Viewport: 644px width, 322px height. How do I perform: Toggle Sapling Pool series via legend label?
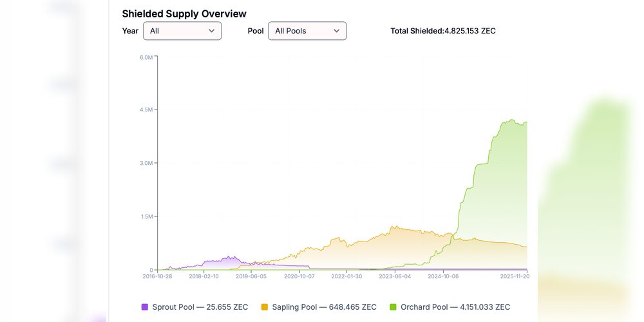[x=324, y=307]
